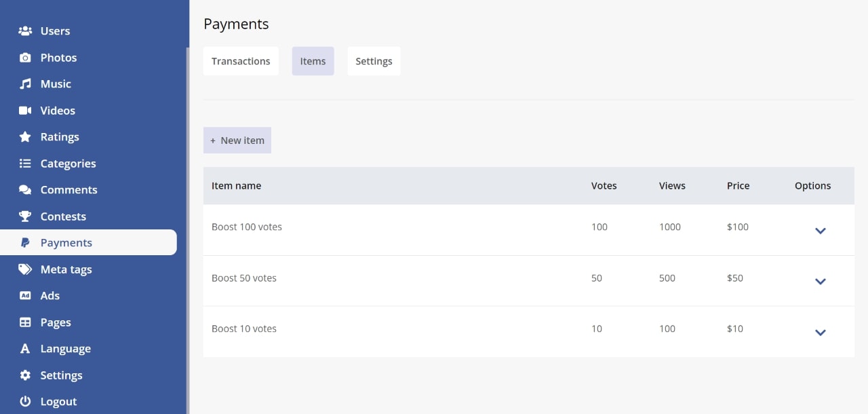Add a New item

(x=237, y=140)
